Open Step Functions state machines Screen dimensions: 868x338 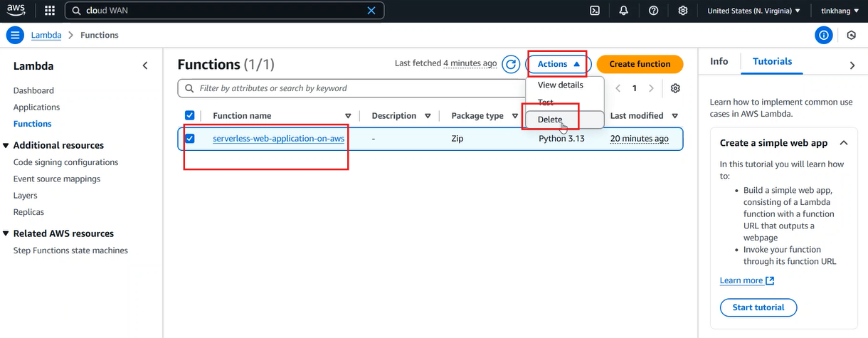(x=70, y=250)
